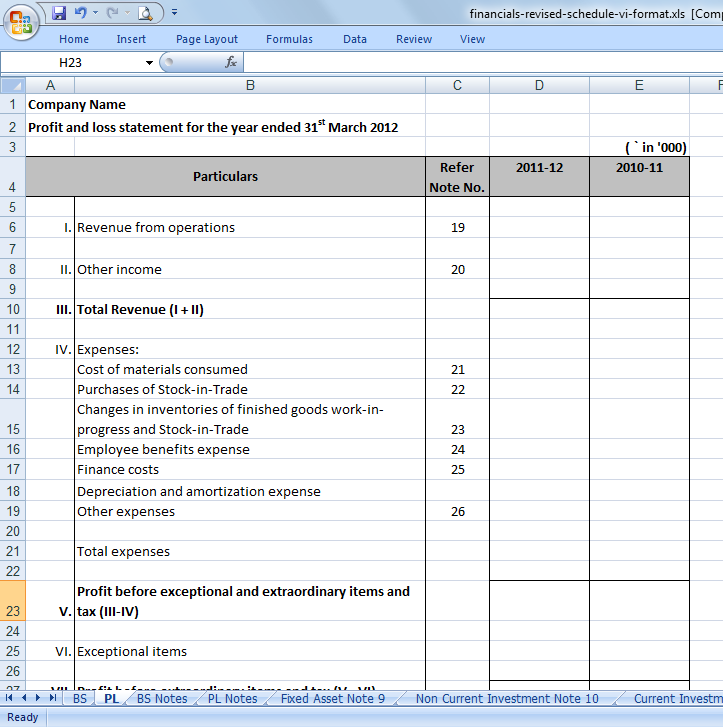
Task: Click the ( ` in '000) cell
Action: click(639, 147)
